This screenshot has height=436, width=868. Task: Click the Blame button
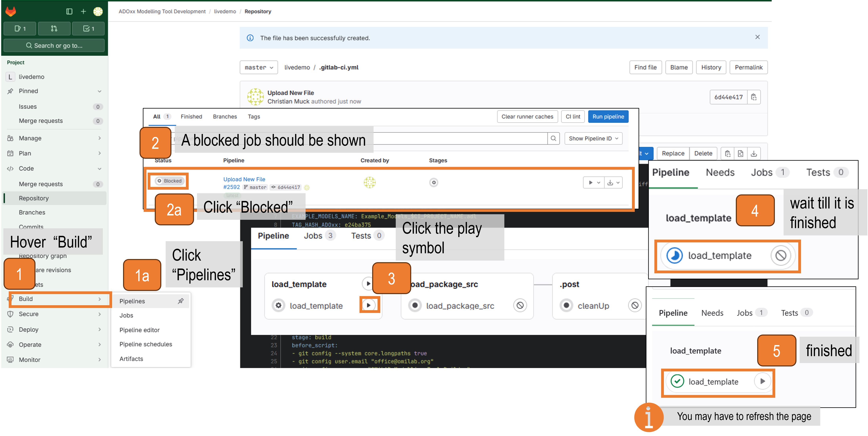679,67
